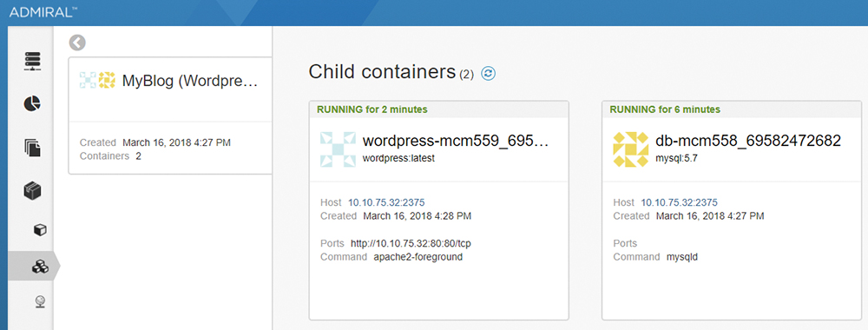Select the single container cube icon
This screenshot has height=330, width=868.
point(40,230)
